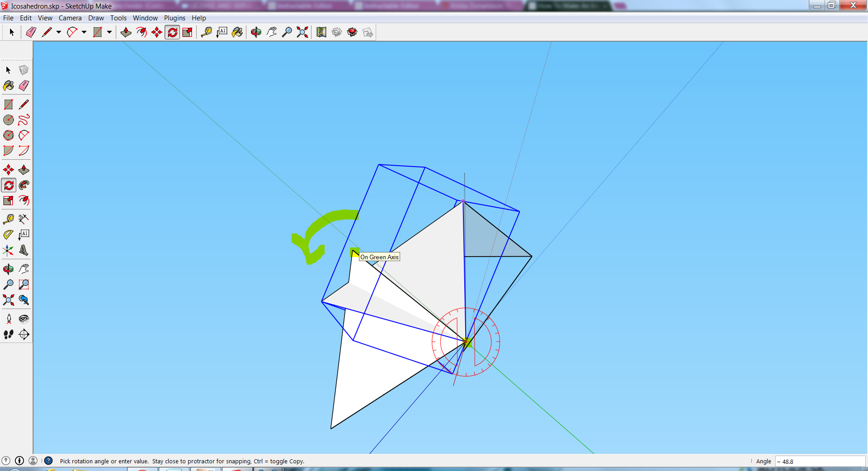Screen dimensions: 868x471
Task: Choose the Circle tool
Action: (x=9, y=120)
